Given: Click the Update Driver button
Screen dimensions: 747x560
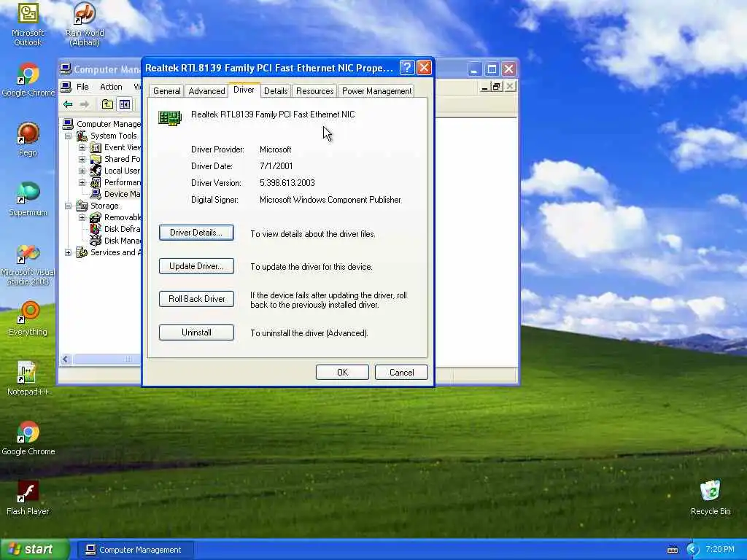Looking at the screenshot, I should (x=196, y=266).
